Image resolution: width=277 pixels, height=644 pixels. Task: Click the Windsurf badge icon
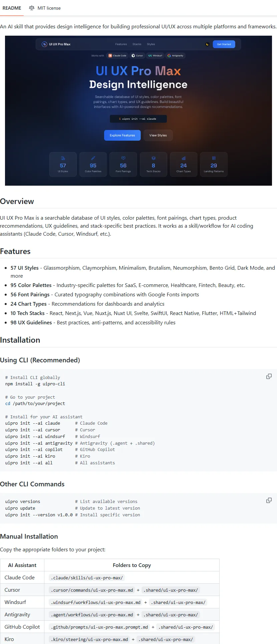tap(150, 56)
